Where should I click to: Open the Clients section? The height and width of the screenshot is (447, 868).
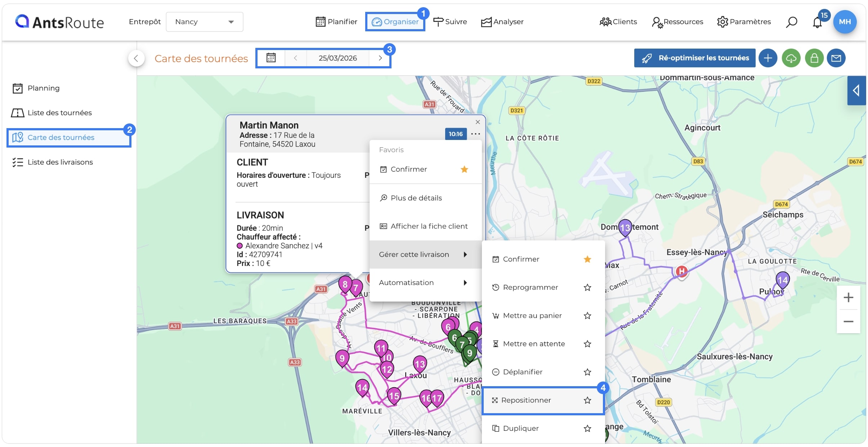[x=618, y=22]
